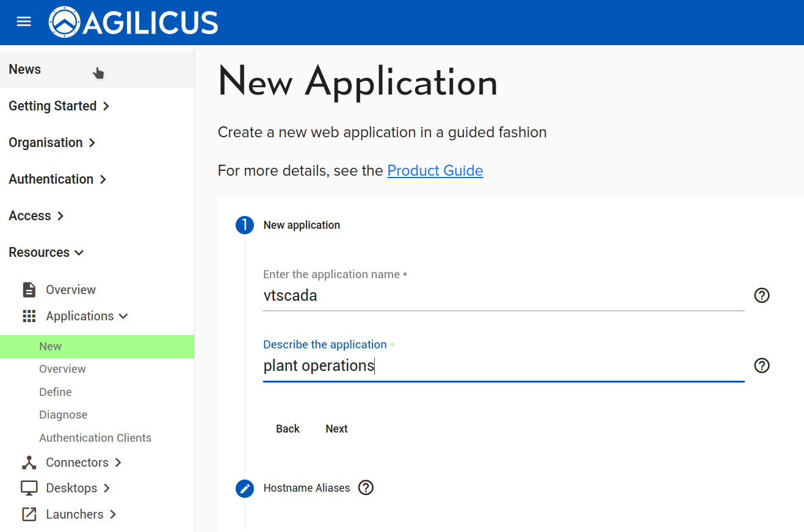Click into the application name field
Image resolution: width=804 pixels, height=532 pixels.
tap(503, 296)
